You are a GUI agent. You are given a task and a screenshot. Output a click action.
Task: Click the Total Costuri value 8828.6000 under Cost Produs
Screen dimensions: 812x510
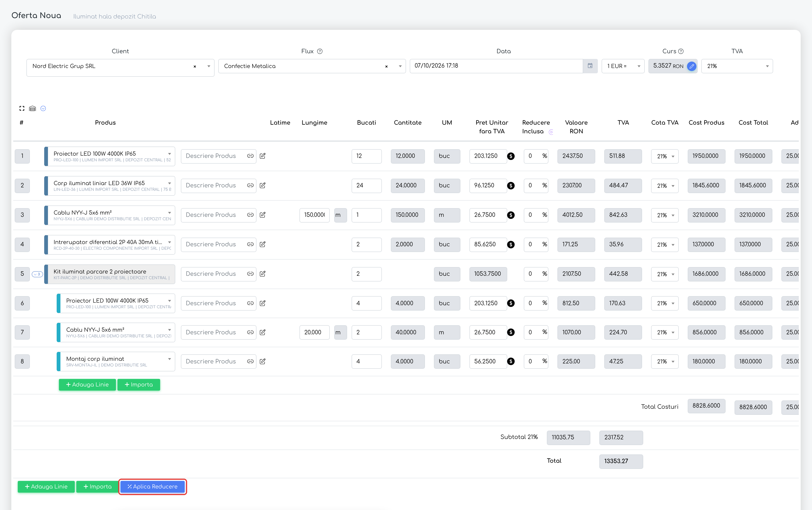[706, 406]
